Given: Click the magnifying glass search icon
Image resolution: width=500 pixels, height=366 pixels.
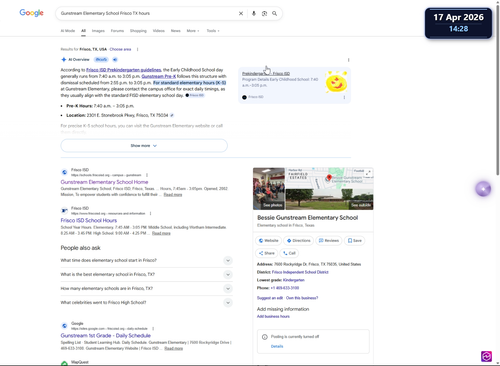Looking at the screenshot, I should click(x=274, y=13).
